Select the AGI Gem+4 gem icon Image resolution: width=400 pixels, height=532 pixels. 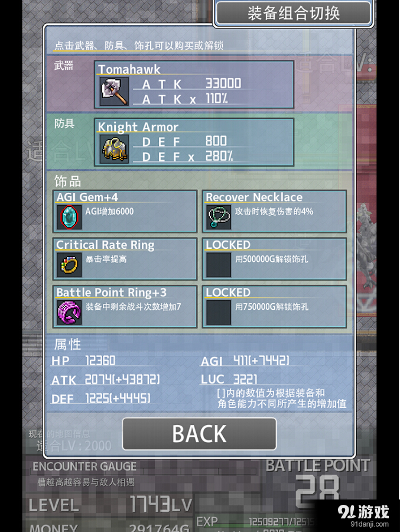pyautogui.click(x=69, y=217)
